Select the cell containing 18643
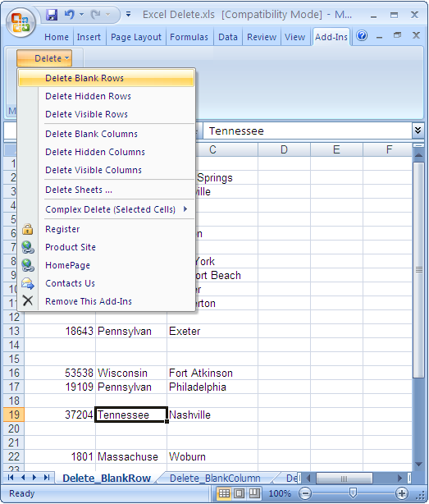Viewport: 429px width, 504px height. click(x=60, y=331)
